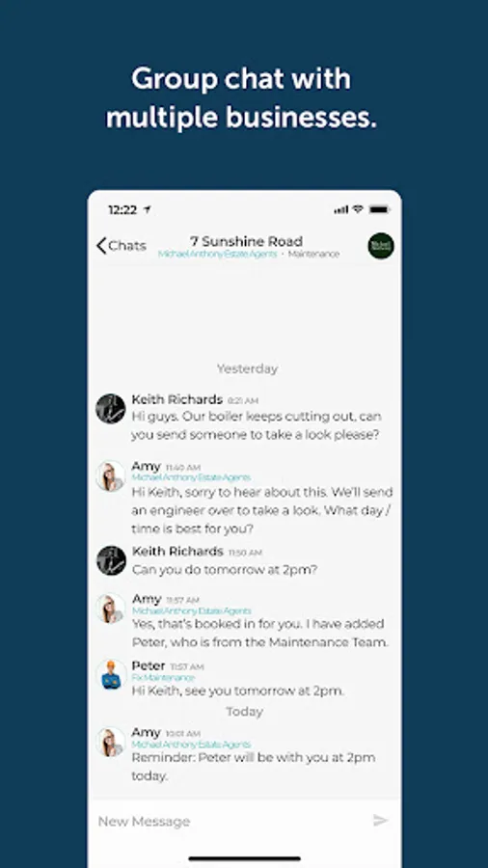Tap the cellular signal bars icon
488x868 pixels.
(340, 210)
